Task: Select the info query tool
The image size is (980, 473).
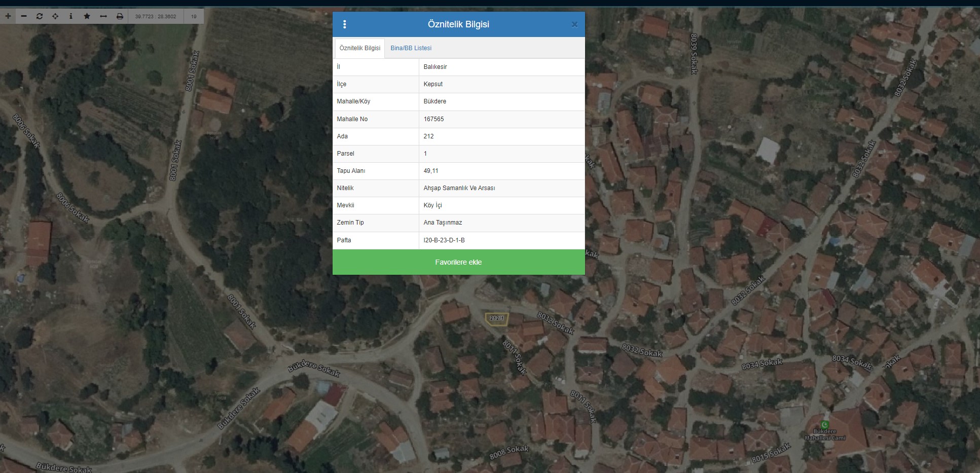Action: pos(71,16)
